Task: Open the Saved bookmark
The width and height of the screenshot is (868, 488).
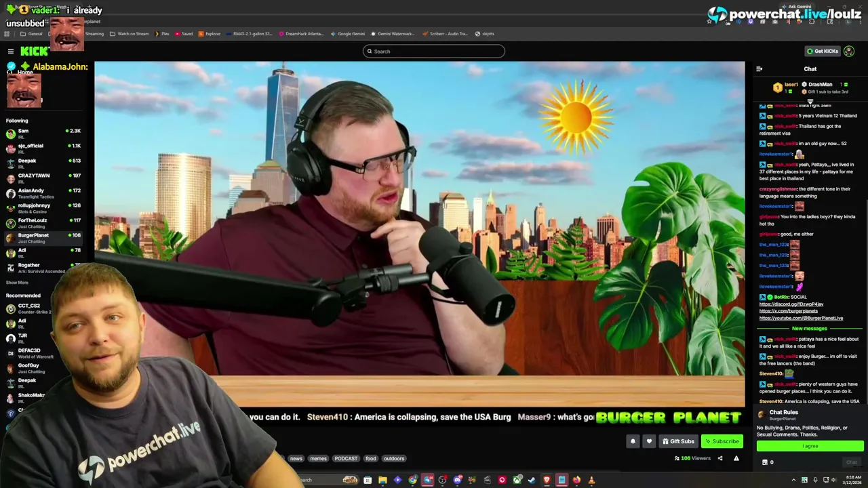Action: pos(184,34)
